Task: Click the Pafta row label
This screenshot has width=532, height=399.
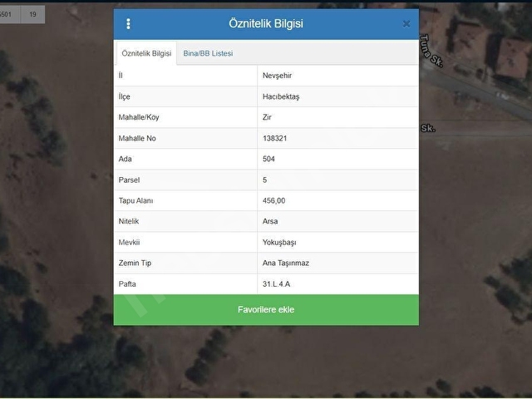Action: tap(127, 284)
